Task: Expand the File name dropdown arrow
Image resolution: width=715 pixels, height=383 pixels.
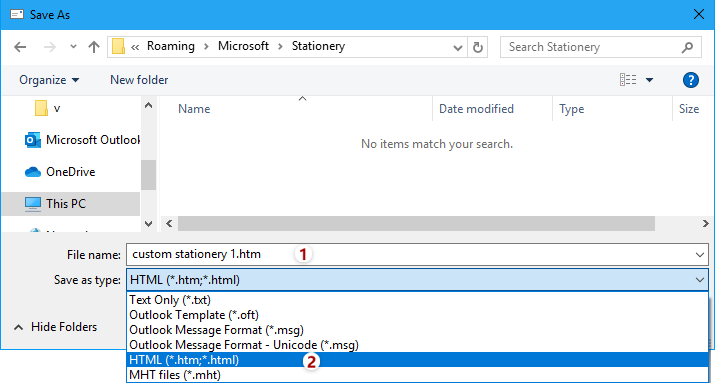Action: [x=700, y=255]
